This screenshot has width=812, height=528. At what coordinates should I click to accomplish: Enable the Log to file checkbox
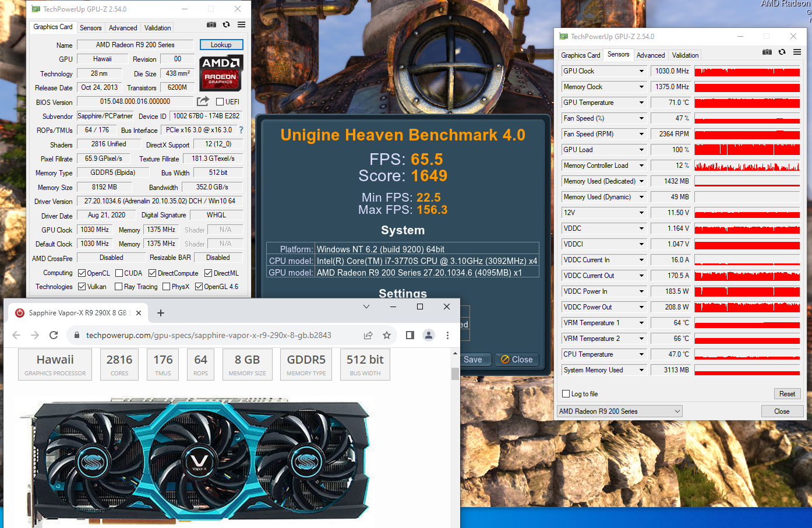[566, 394]
